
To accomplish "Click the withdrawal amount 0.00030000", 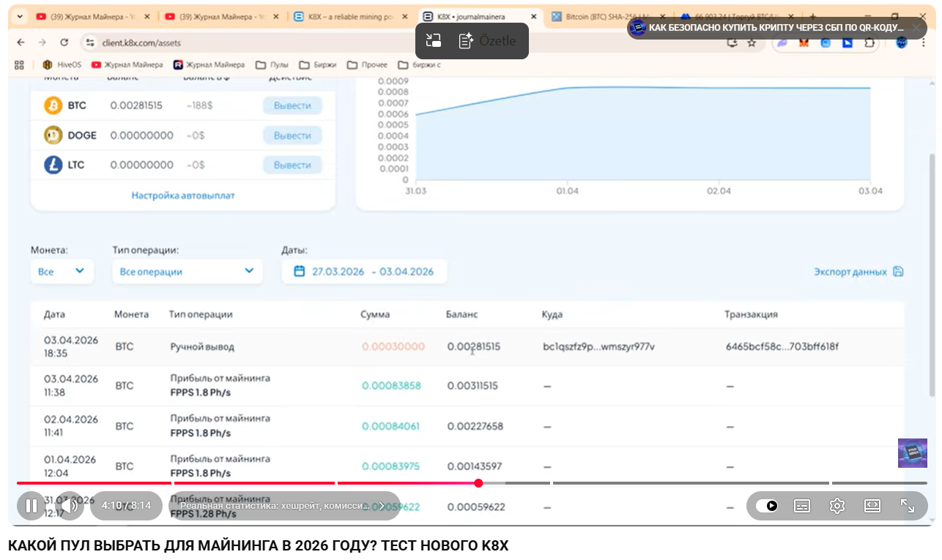I will [x=393, y=346].
